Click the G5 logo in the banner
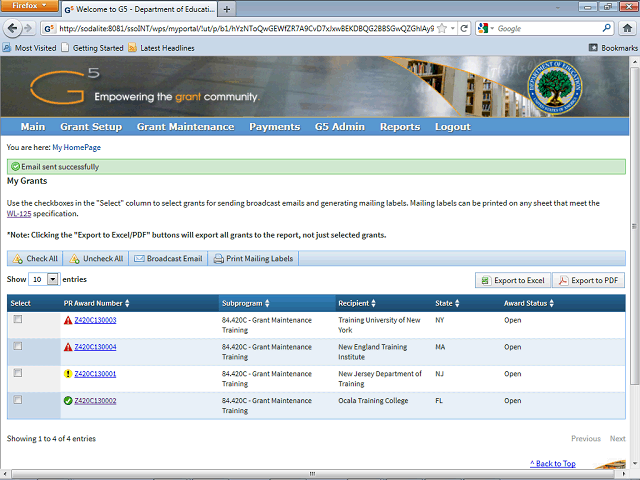 point(65,86)
